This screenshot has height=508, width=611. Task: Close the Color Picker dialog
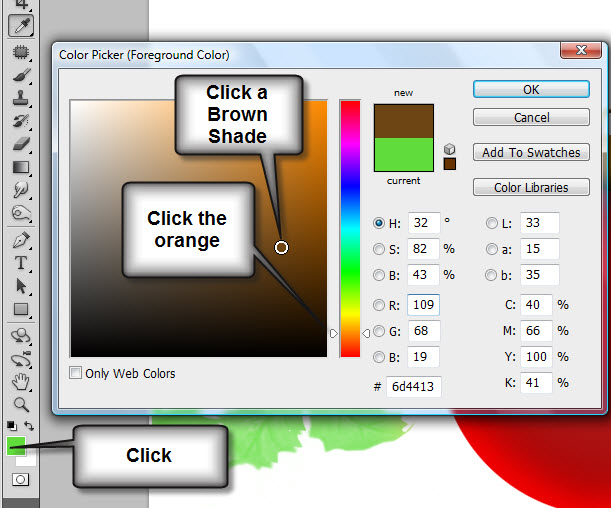coord(581,50)
